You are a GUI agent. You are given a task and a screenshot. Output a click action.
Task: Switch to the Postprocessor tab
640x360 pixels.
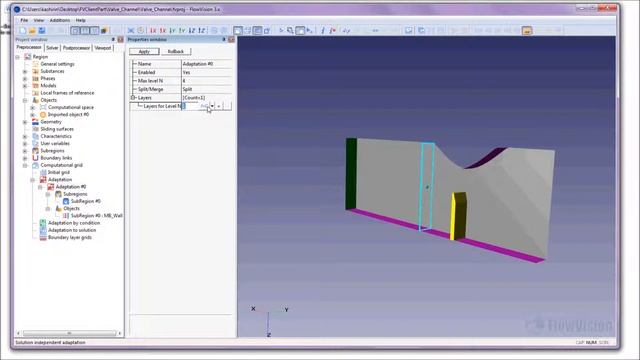(76, 48)
